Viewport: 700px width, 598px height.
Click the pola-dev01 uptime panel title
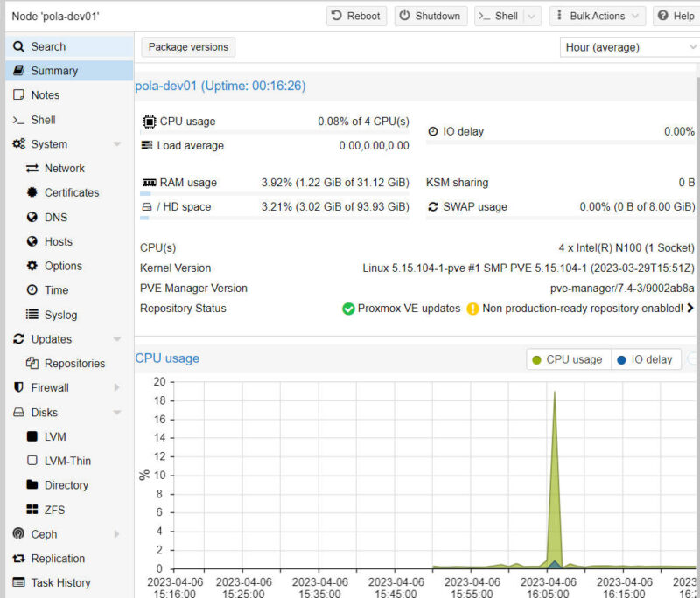[220, 86]
